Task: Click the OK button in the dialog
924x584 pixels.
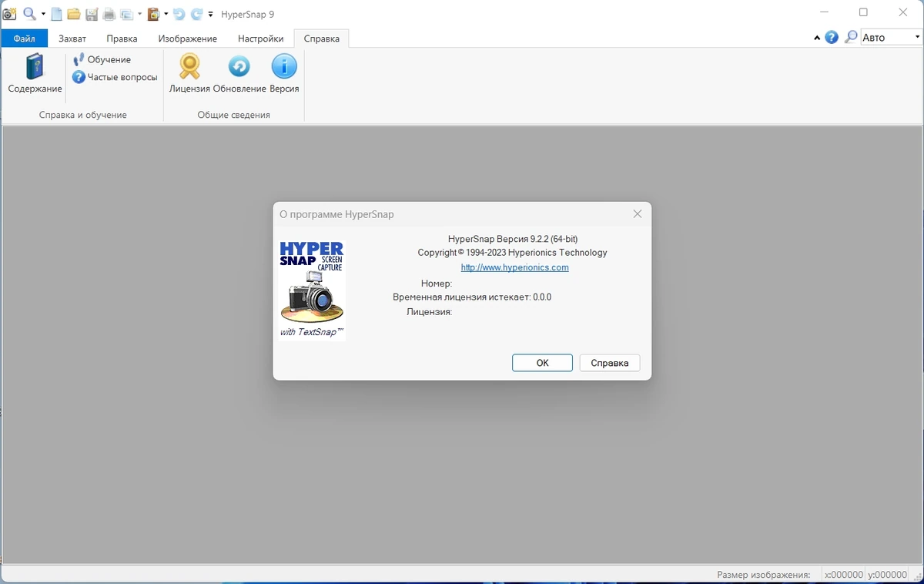Action: click(542, 363)
